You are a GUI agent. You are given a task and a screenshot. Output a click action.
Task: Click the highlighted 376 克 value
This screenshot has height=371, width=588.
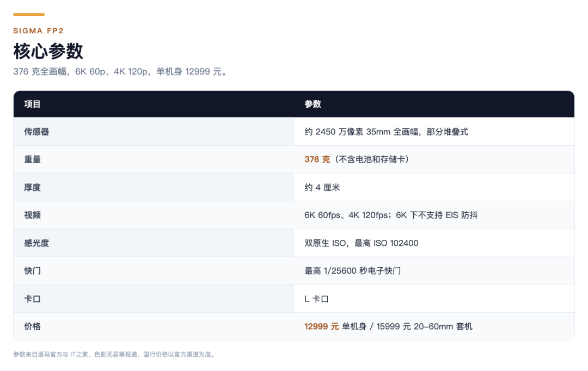[317, 159]
